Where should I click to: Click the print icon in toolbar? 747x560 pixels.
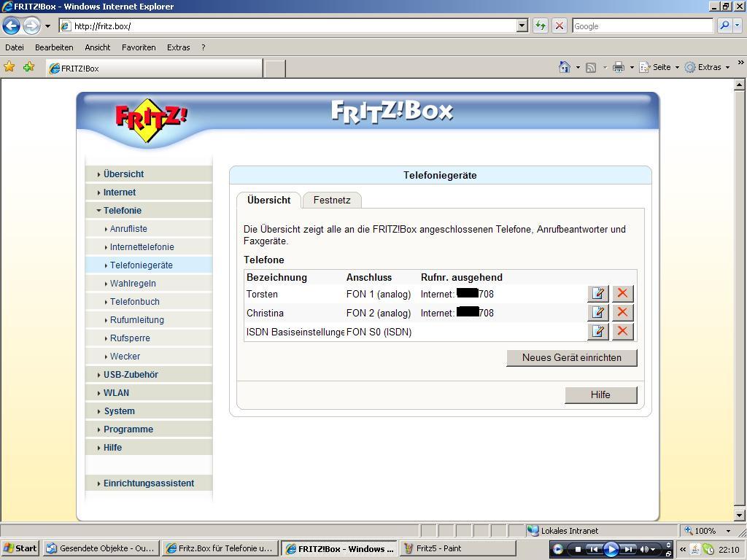click(619, 67)
